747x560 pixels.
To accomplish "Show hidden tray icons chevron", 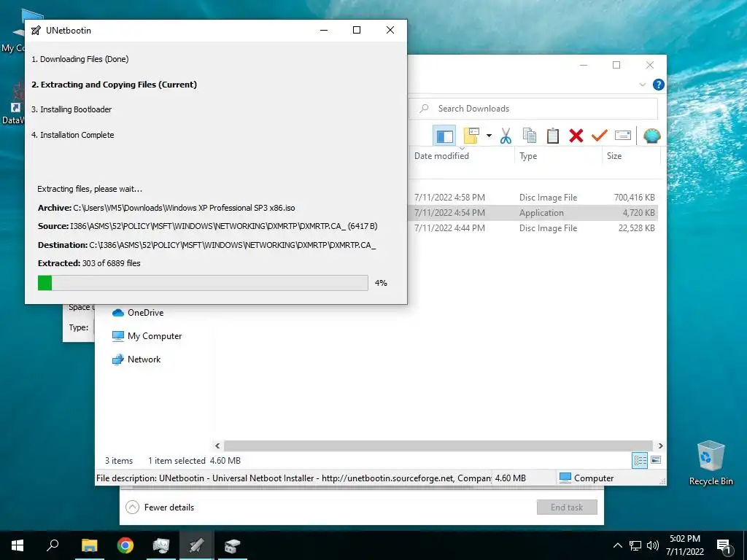I will (x=617, y=545).
